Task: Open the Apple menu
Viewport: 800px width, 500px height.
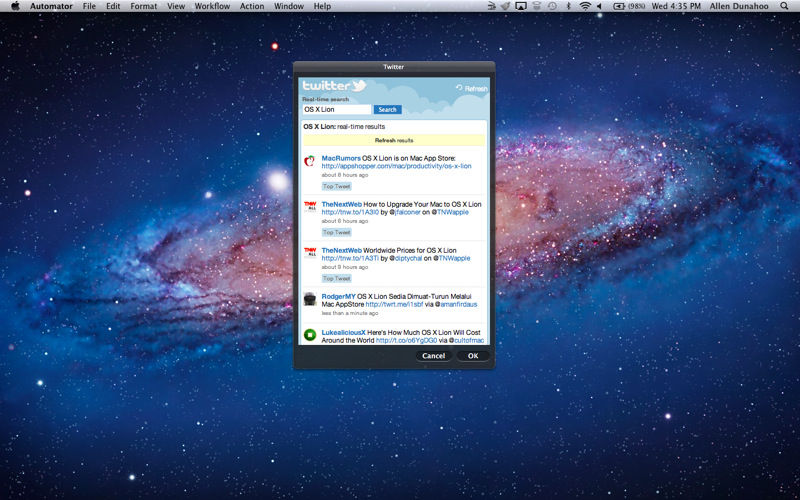Action: (15, 6)
